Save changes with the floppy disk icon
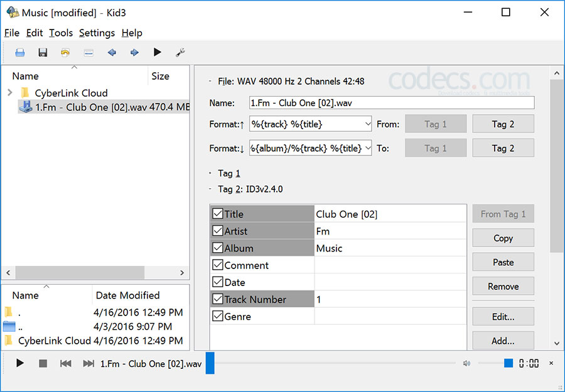This screenshot has width=565, height=392. pyautogui.click(x=43, y=53)
